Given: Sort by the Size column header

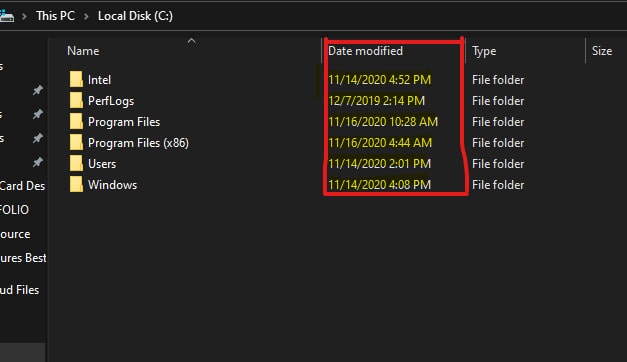Looking at the screenshot, I should coord(602,51).
